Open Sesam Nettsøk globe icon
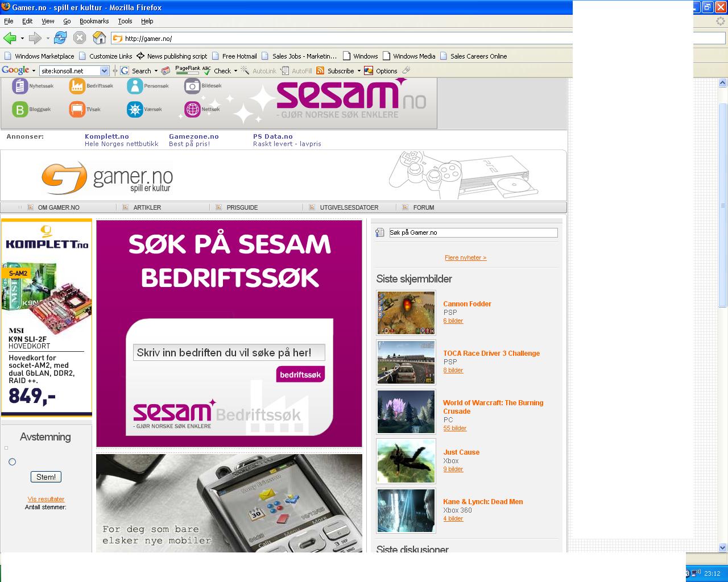Image resolution: width=728 pixels, height=582 pixels. pyautogui.click(x=192, y=109)
